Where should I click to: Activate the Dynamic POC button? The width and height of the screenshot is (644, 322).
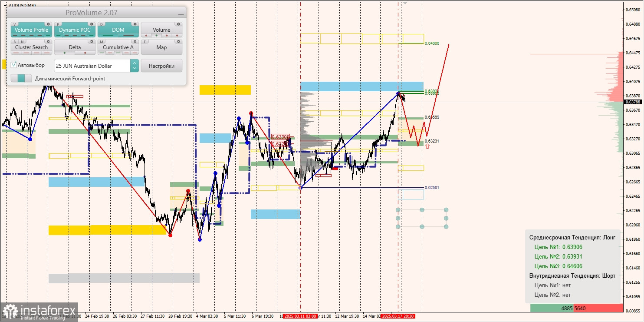pyautogui.click(x=75, y=30)
